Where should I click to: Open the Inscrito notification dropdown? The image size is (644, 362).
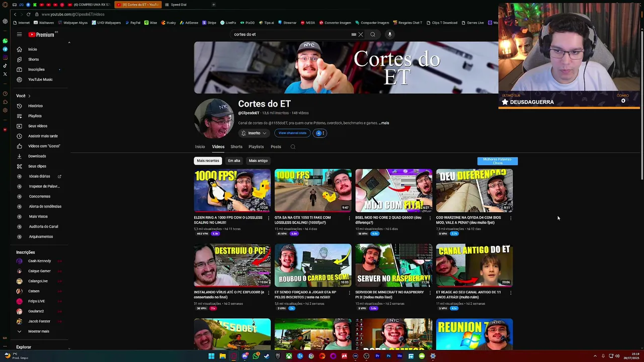point(254,133)
